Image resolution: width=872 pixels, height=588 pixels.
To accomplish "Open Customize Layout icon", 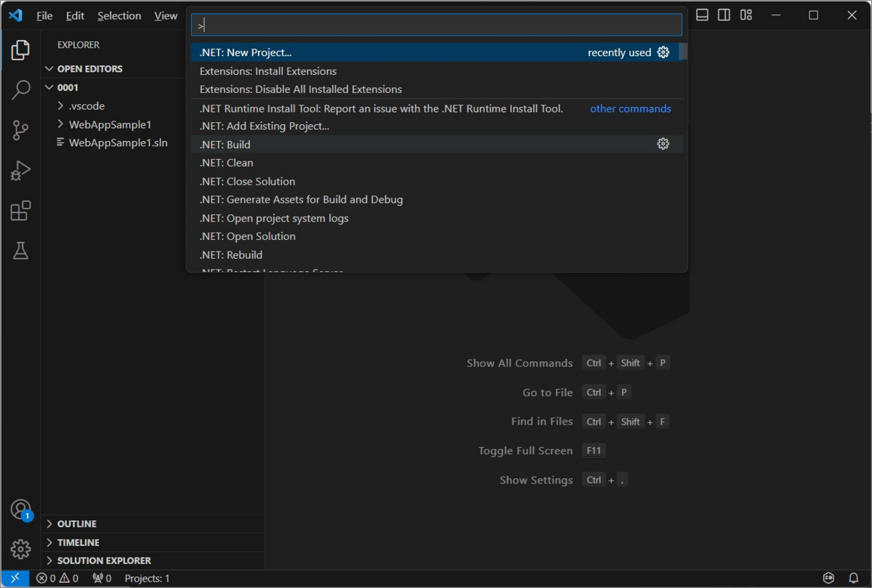I will pos(746,15).
